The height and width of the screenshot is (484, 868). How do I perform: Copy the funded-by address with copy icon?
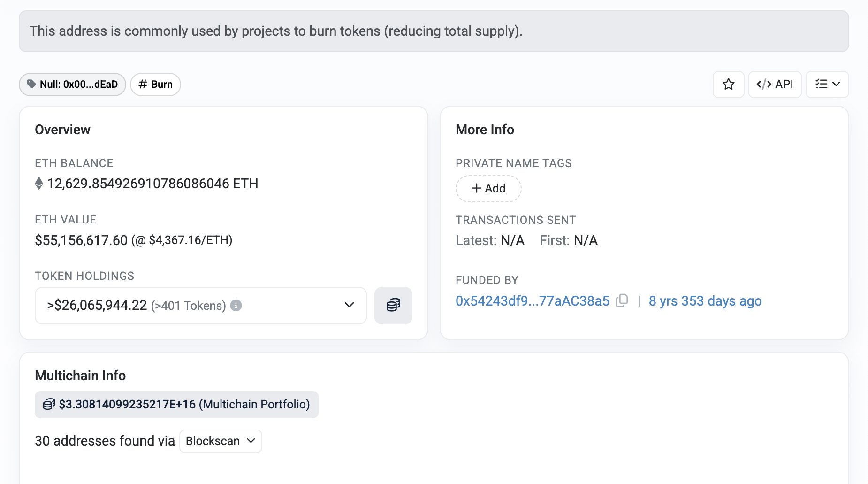(622, 300)
